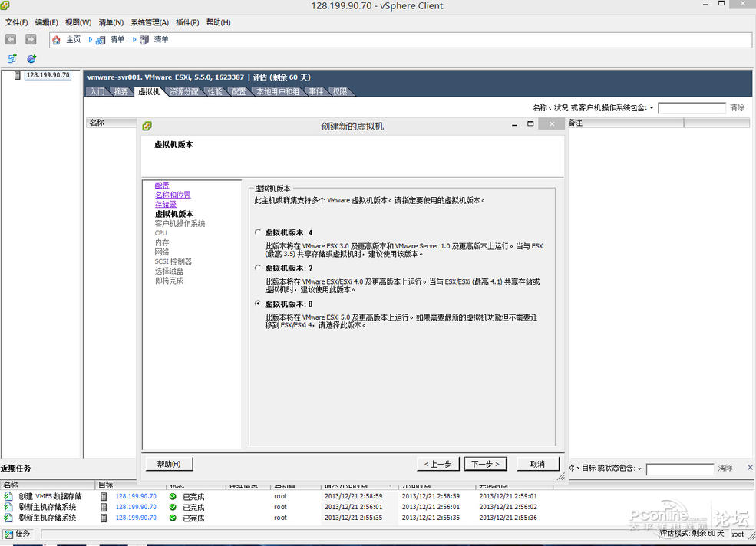Open the 编辑(E) menu

point(46,22)
